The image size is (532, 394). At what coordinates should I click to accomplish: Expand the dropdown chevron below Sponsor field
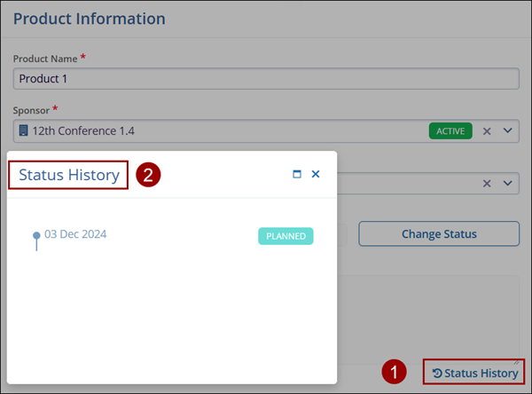click(508, 183)
